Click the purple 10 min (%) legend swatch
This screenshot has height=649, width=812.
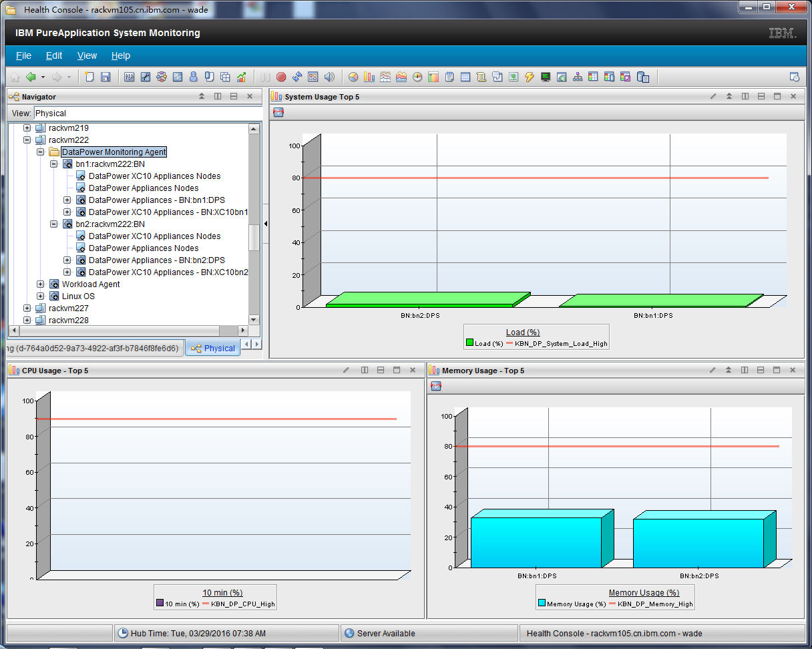tap(160, 603)
